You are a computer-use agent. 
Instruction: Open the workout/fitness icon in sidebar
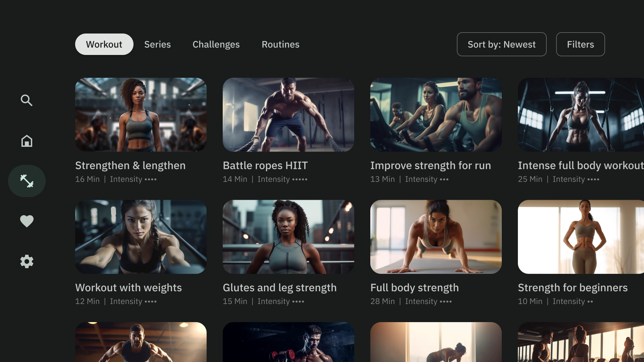click(x=26, y=181)
